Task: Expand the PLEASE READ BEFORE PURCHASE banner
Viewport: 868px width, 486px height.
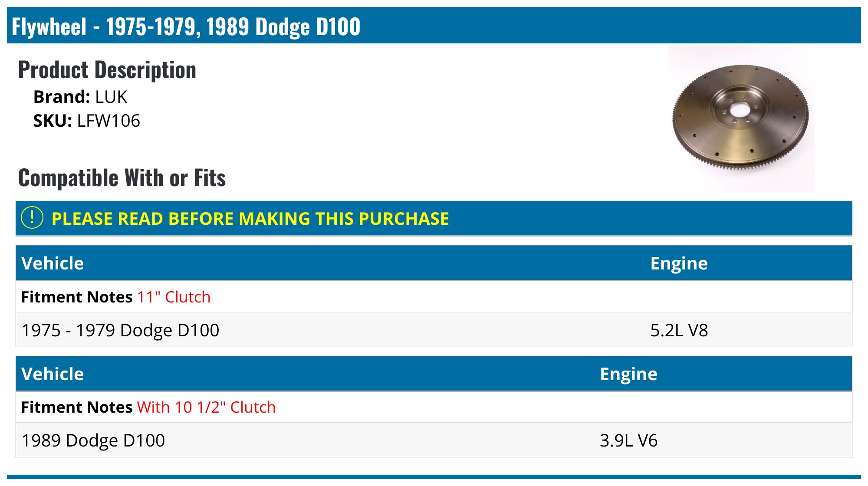Action: click(x=250, y=219)
